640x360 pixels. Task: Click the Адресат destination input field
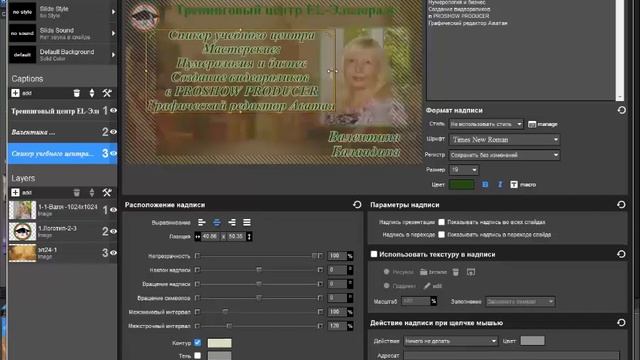pyautogui.click(x=511, y=356)
